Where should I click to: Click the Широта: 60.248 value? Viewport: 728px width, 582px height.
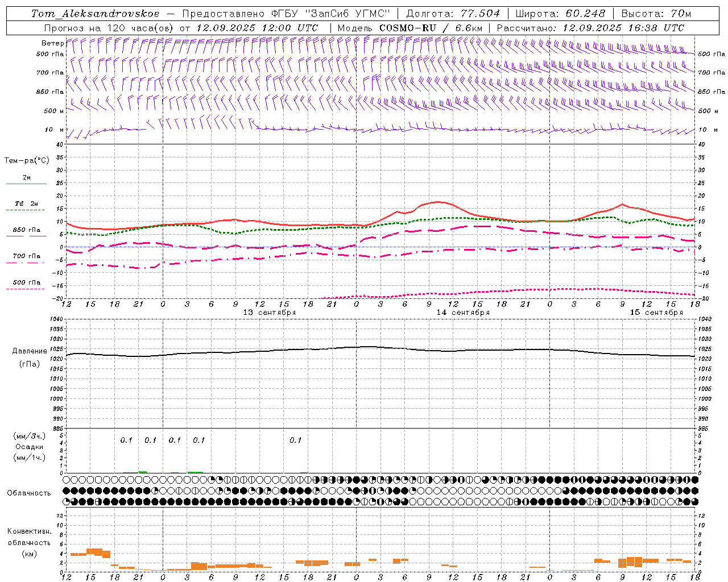pyautogui.click(x=560, y=14)
